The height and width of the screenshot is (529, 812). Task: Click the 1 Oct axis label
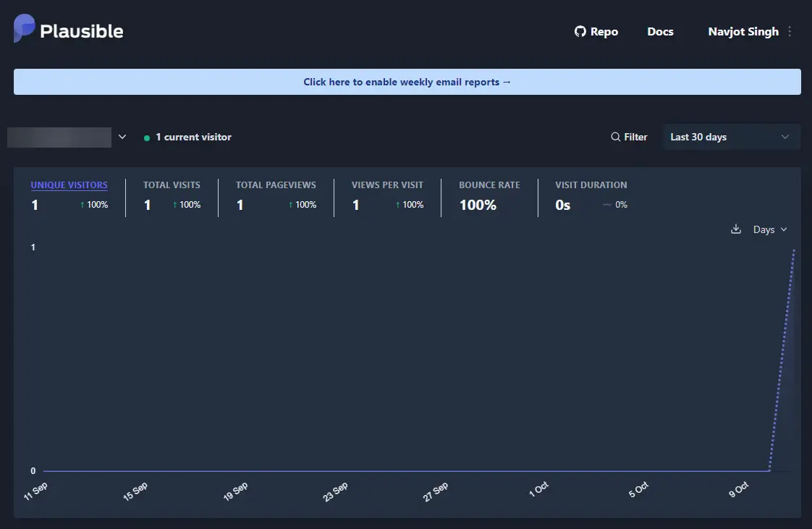point(538,489)
